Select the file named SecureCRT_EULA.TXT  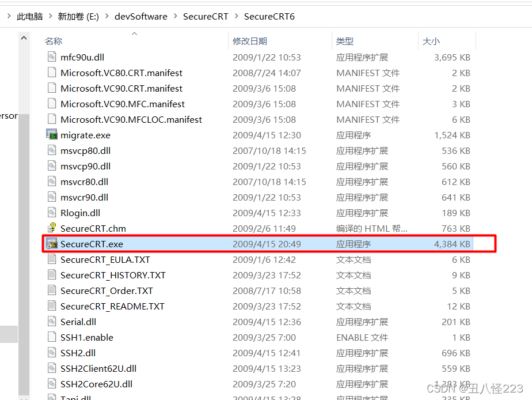pos(105,260)
